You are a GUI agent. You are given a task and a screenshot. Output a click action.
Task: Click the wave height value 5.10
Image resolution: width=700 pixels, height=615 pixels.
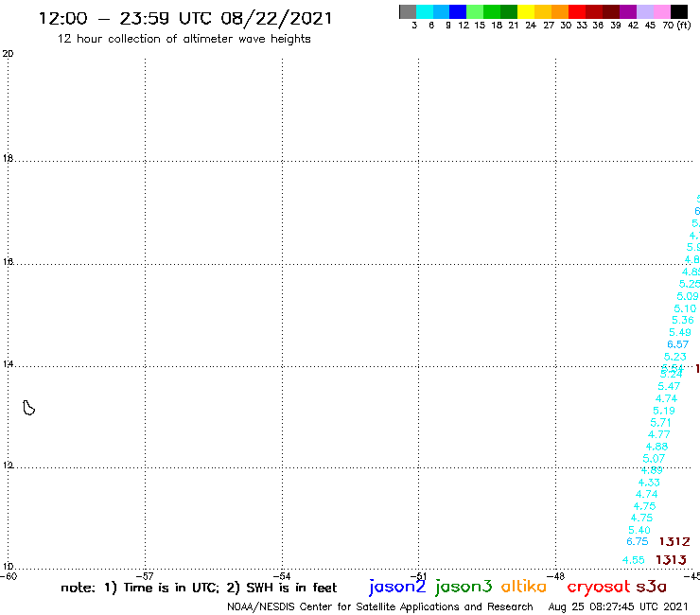click(x=685, y=308)
